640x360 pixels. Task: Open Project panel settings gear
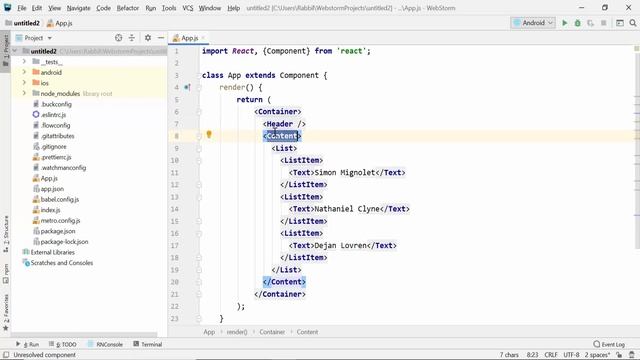(148, 38)
